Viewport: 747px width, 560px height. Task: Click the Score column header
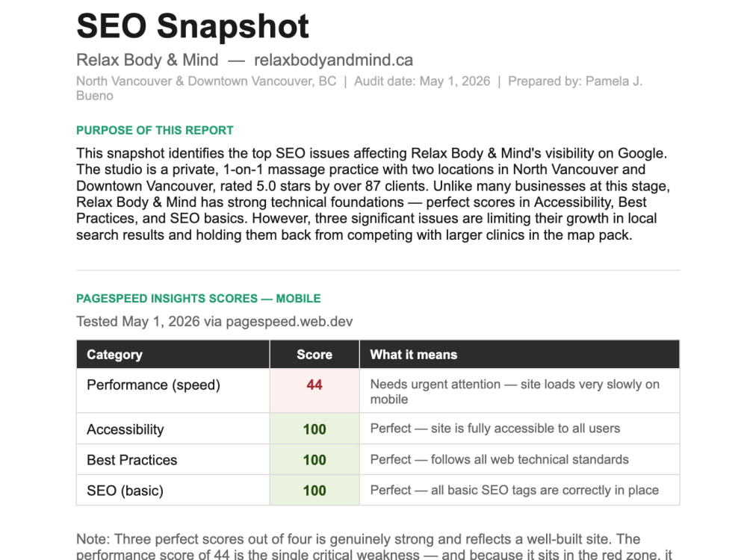tap(314, 354)
